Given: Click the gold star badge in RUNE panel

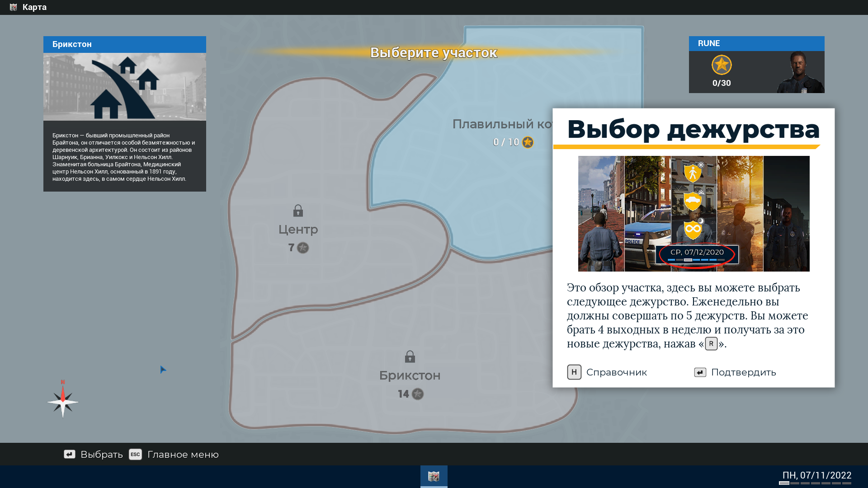Looking at the screenshot, I should tap(722, 65).
